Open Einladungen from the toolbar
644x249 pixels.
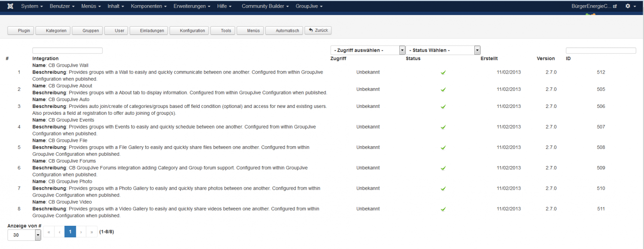click(x=149, y=31)
